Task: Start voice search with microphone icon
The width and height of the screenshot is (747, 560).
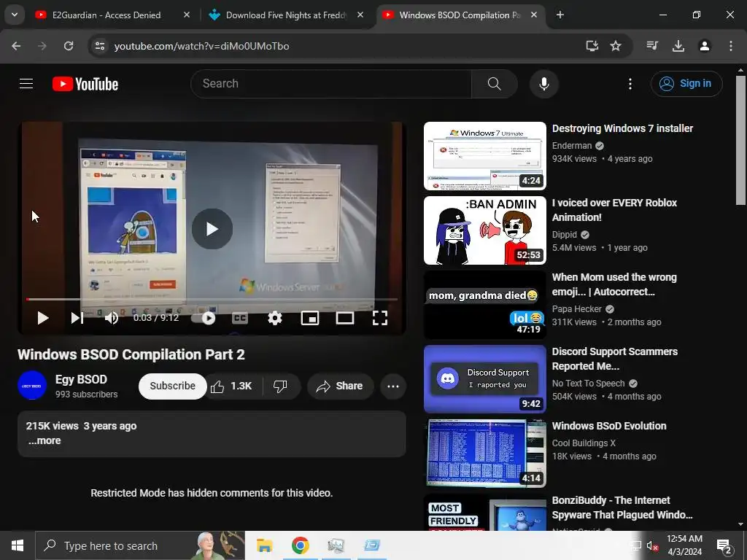Action: 543,84
